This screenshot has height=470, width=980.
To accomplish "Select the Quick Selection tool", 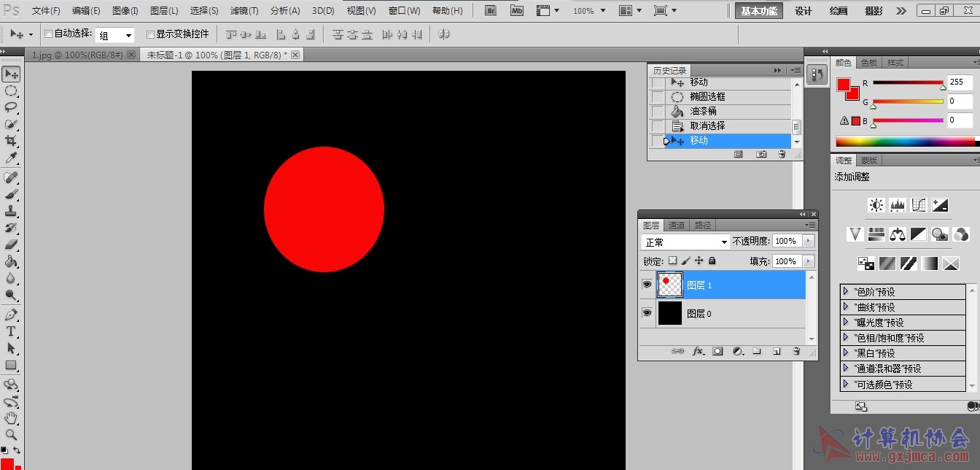I will coord(11,124).
